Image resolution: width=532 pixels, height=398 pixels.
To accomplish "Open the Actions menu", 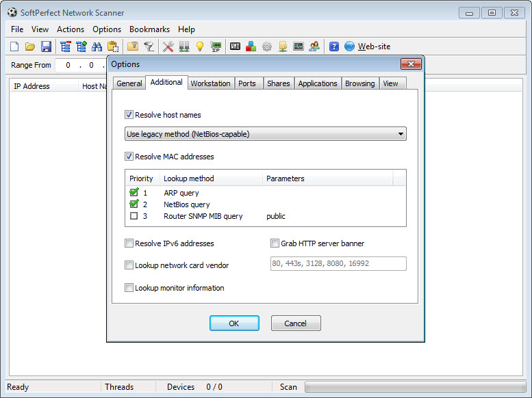I will tap(71, 29).
